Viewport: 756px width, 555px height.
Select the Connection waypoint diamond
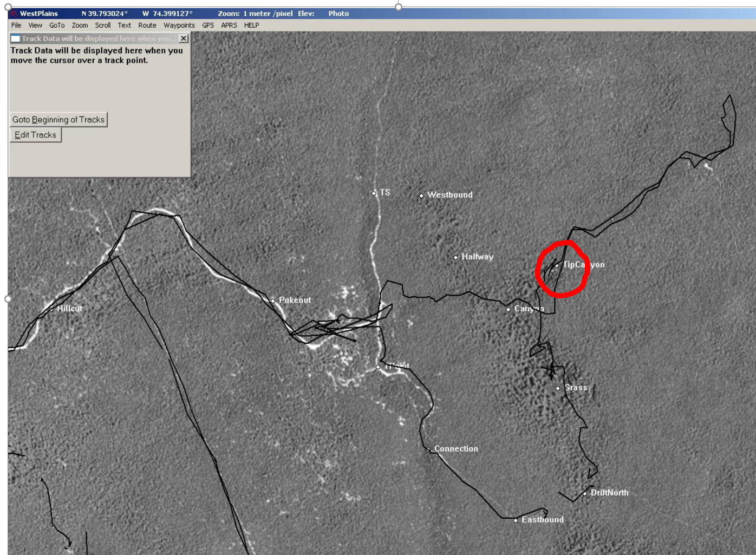coord(428,449)
